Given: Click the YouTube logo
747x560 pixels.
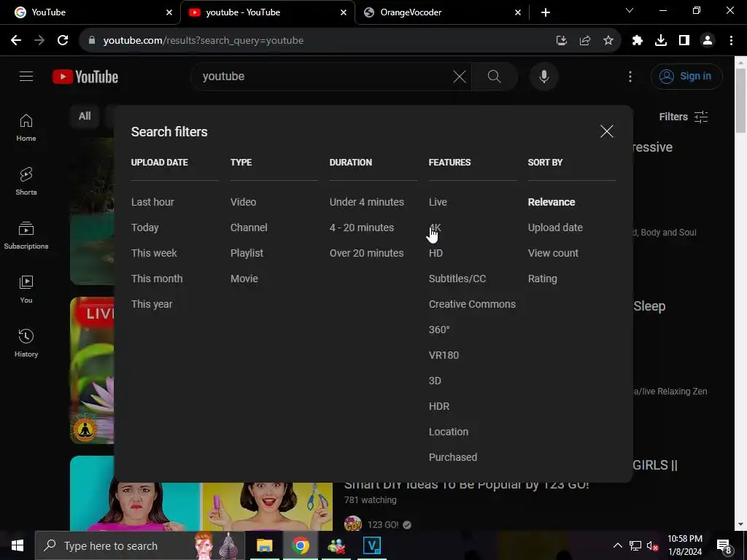Looking at the screenshot, I should pos(85,77).
